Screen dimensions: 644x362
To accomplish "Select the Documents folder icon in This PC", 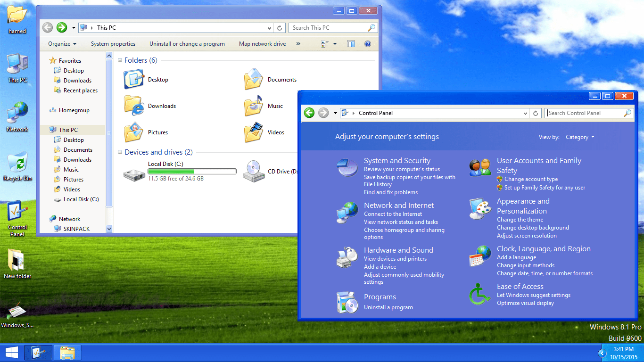I will tap(254, 79).
